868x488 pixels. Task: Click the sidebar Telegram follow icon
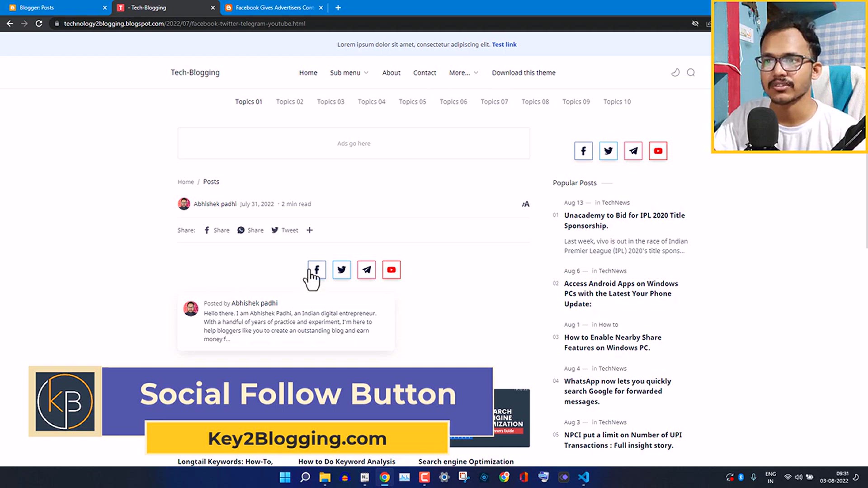pos(633,151)
